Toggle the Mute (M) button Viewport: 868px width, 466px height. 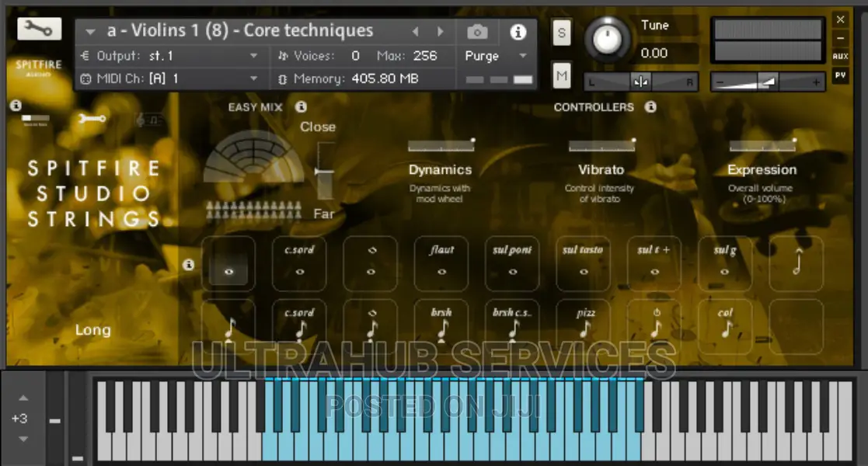[x=561, y=75]
